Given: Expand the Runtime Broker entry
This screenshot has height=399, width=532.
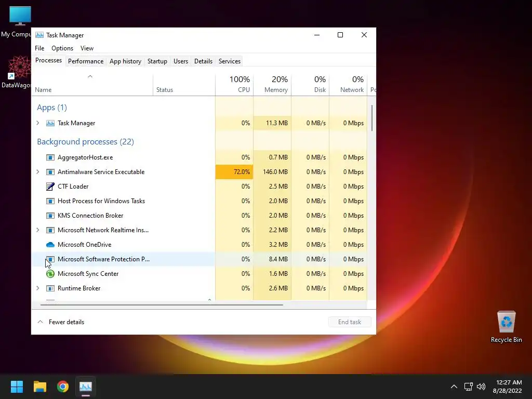Looking at the screenshot, I should coord(37,288).
